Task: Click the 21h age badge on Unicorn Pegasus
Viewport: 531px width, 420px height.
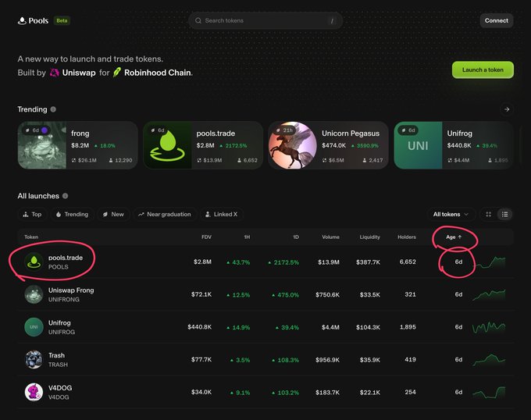Action: 283,130
